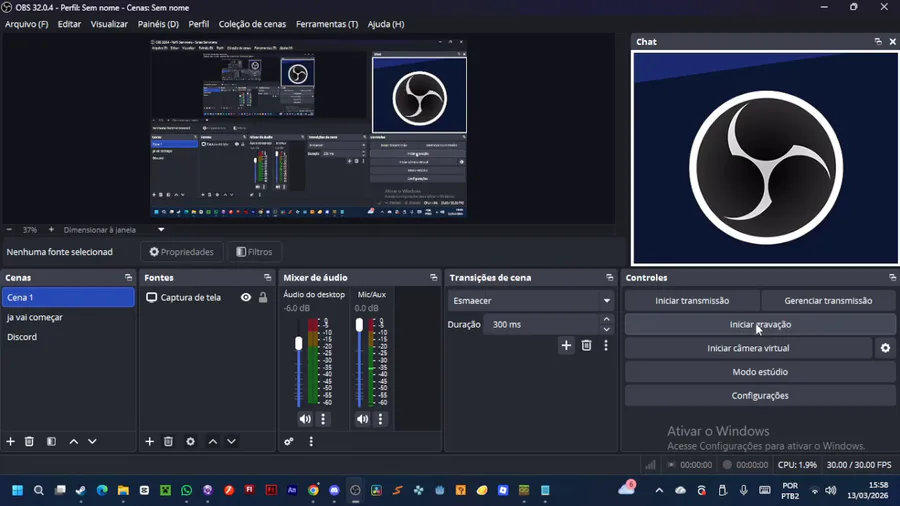Open the Windows Start menu

[17, 490]
